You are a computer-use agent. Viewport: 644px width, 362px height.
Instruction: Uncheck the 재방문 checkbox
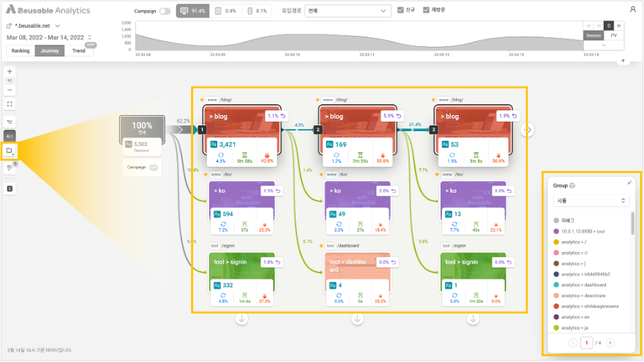(425, 11)
